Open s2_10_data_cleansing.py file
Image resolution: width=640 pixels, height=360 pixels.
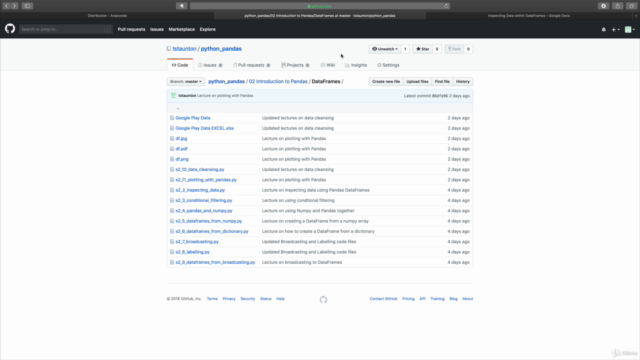pos(200,169)
